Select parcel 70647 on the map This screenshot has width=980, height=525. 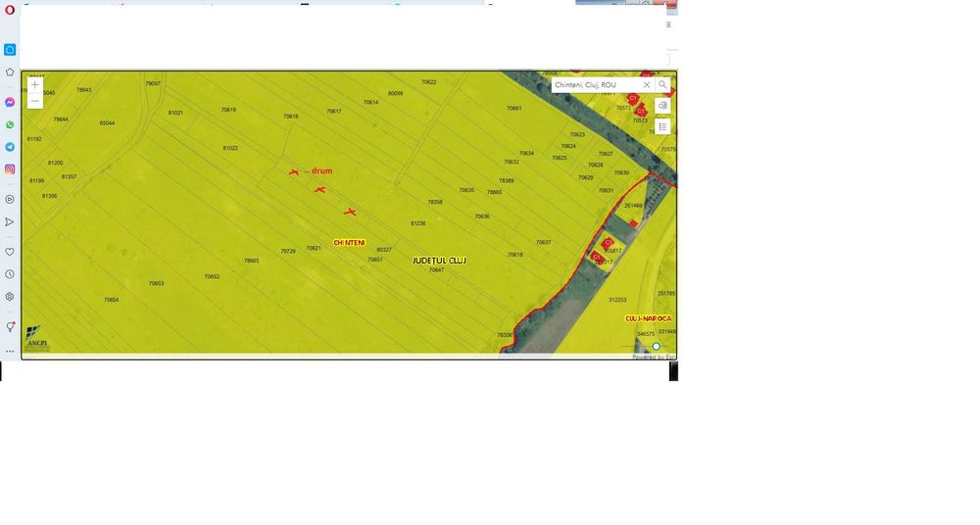pos(436,270)
